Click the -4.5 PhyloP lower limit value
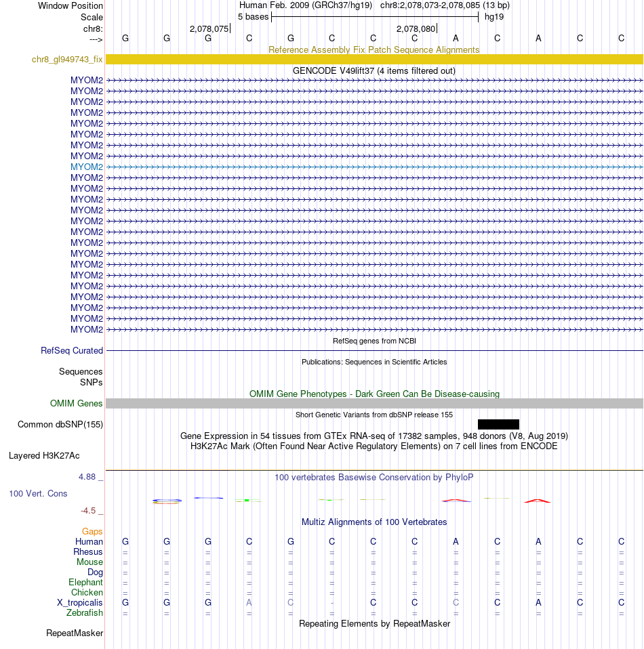 click(x=88, y=511)
